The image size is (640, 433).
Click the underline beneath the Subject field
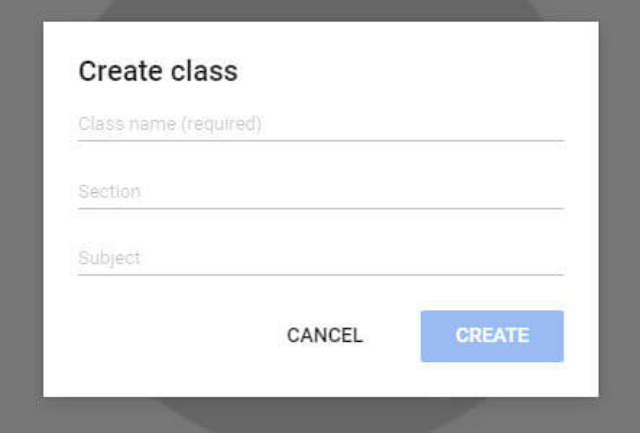click(320, 274)
